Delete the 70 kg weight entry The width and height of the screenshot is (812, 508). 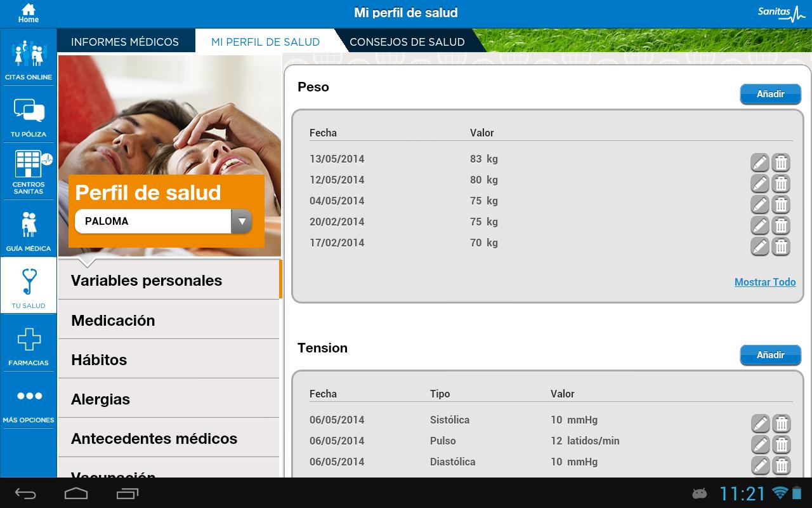(781, 246)
